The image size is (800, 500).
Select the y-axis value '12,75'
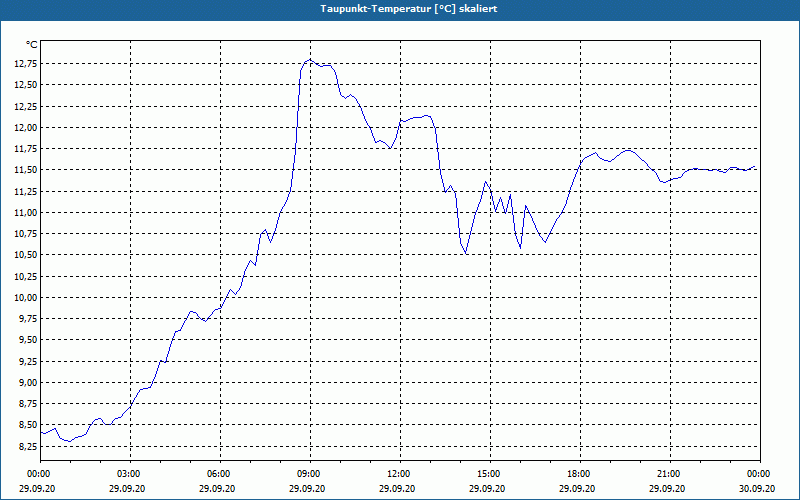pos(24,64)
